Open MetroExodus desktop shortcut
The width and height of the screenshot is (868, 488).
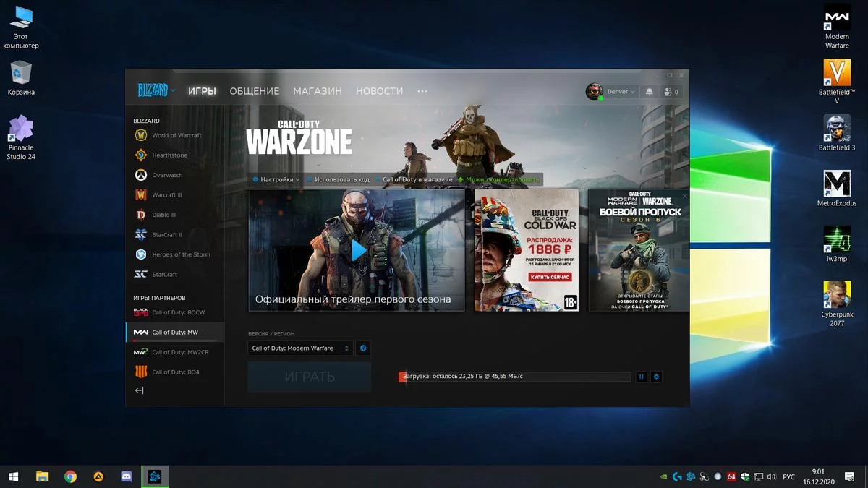837,189
